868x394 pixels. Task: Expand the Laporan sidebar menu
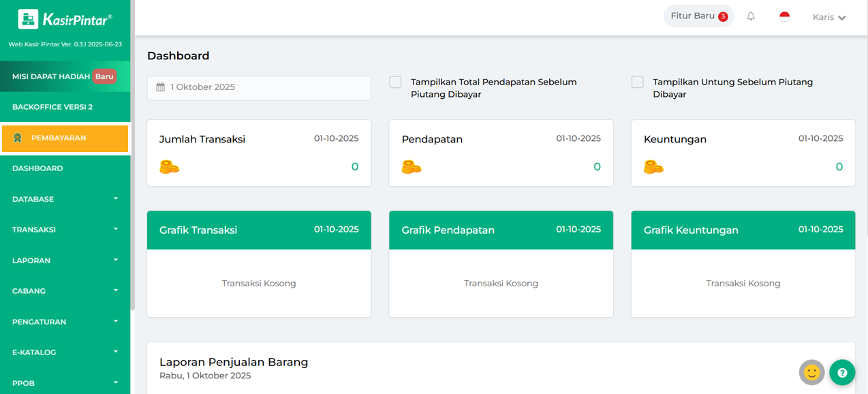(65, 260)
